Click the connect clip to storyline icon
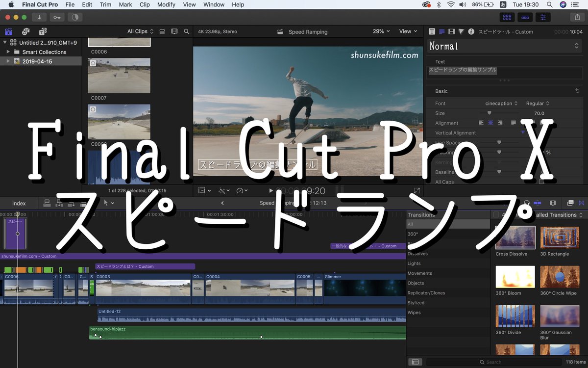Image resolution: width=588 pixels, height=368 pixels. [47, 203]
